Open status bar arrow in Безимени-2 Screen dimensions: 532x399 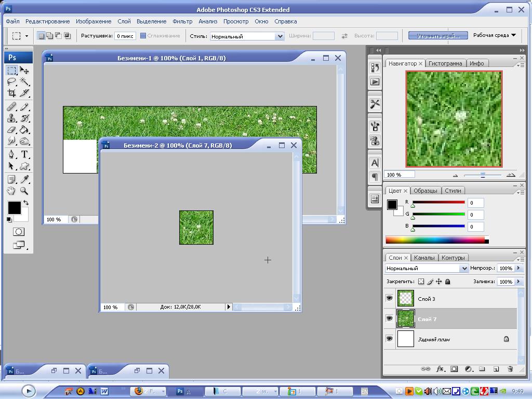(229, 307)
